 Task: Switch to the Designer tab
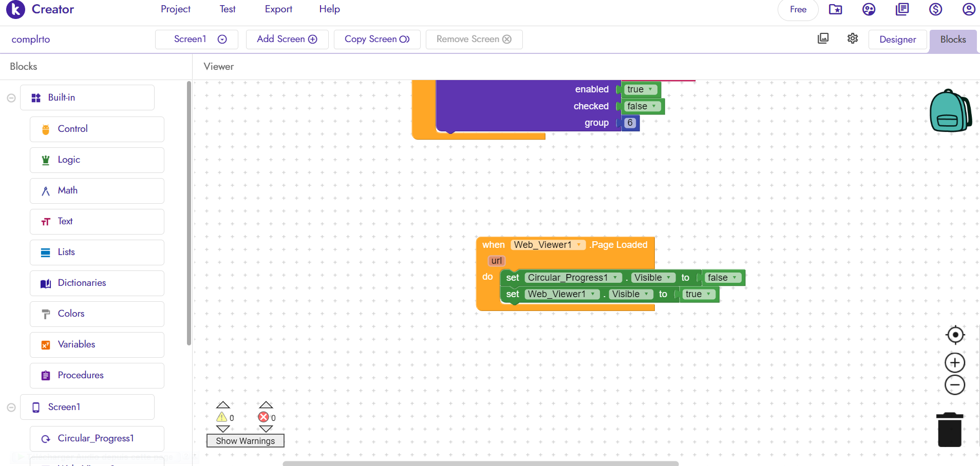coord(897,40)
